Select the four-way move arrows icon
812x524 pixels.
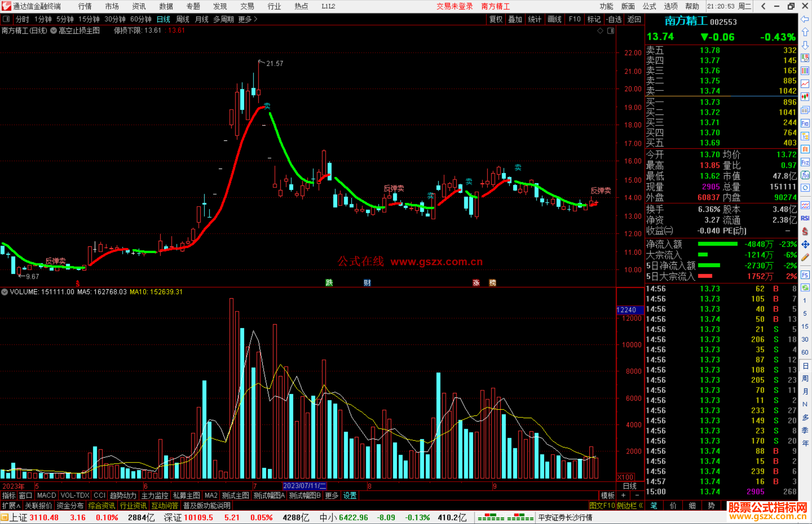click(x=805, y=245)
